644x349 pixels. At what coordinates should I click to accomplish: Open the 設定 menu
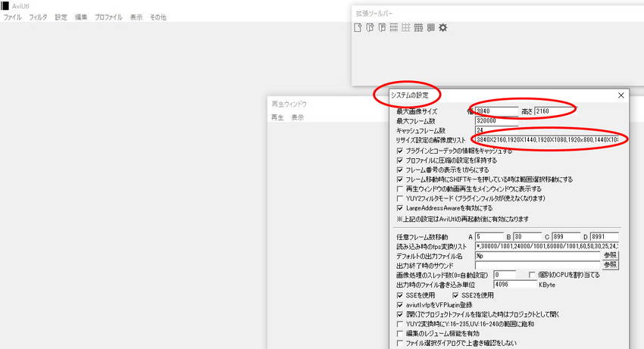click(x=61, y=17)
